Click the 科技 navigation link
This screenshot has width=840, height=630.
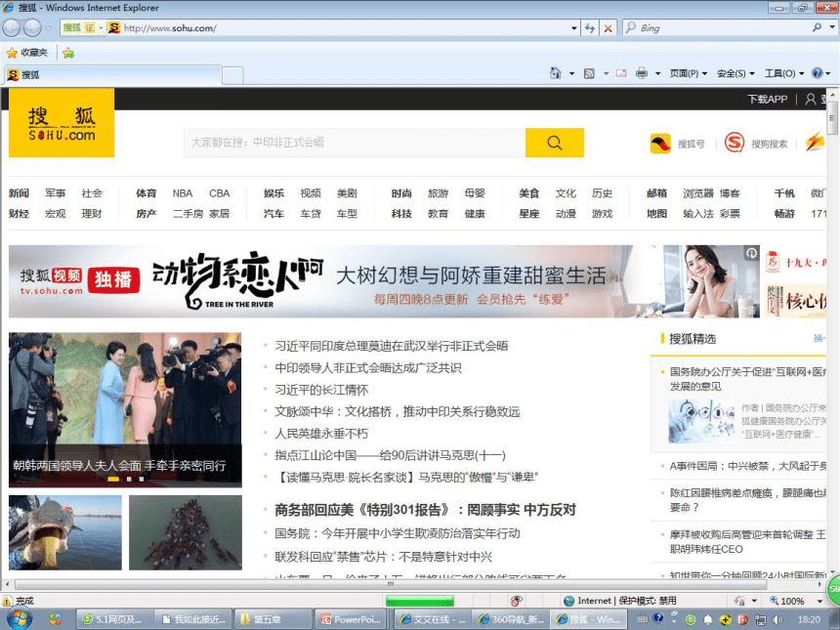(x=401, y=213)
